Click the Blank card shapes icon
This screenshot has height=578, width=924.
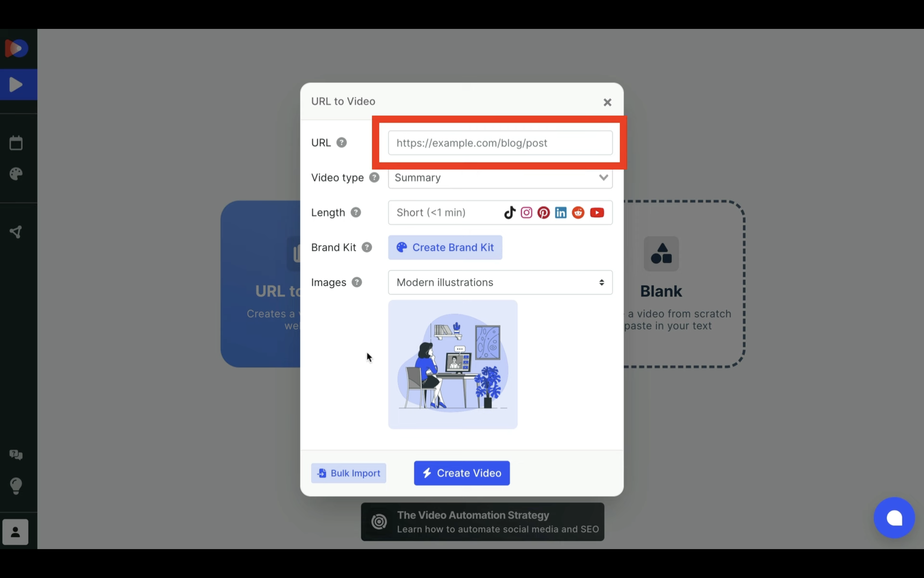[x=661, y=254]
